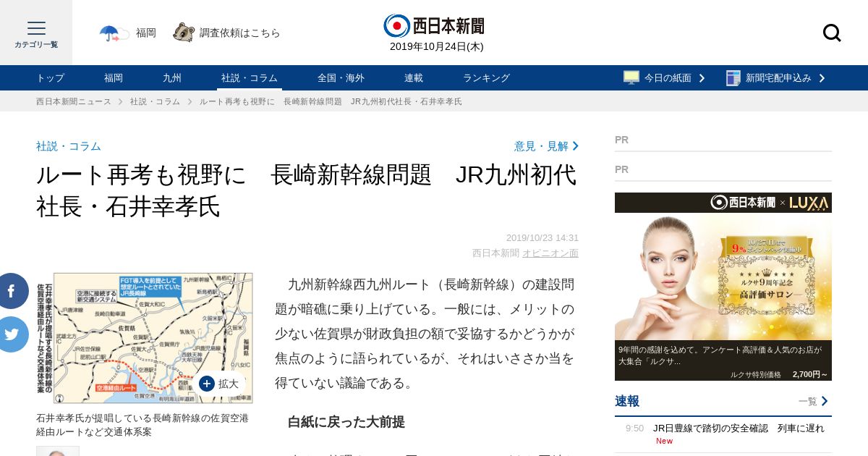This screenshot has height=456, width=868.
Task: Open the オピニオン面 link
Action: (550, 253)
